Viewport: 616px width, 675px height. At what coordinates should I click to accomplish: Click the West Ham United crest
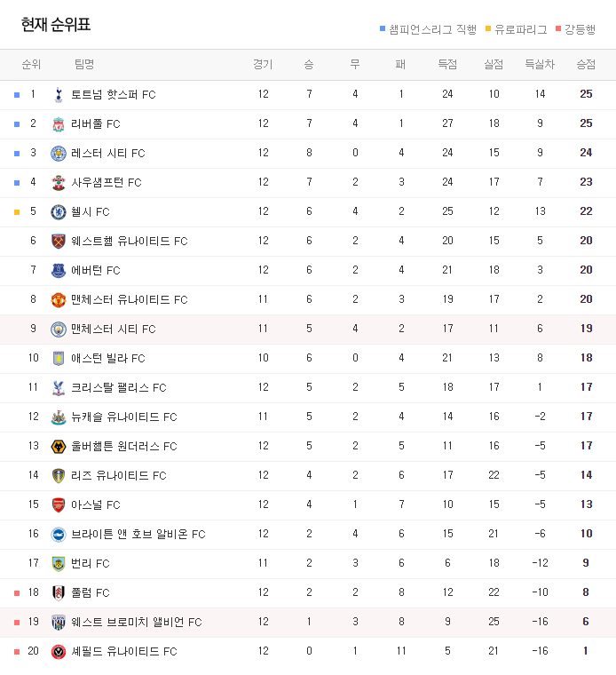59,241
